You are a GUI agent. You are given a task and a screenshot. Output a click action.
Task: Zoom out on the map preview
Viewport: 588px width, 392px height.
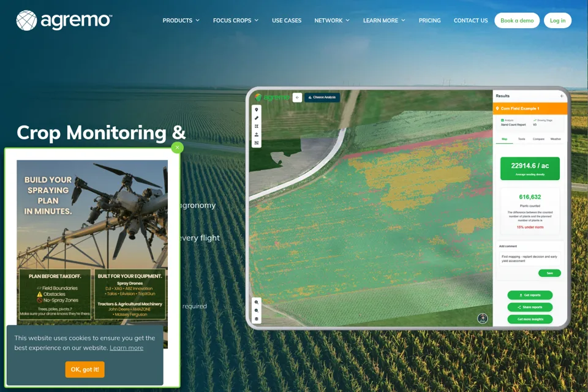(x=257, y=311)
